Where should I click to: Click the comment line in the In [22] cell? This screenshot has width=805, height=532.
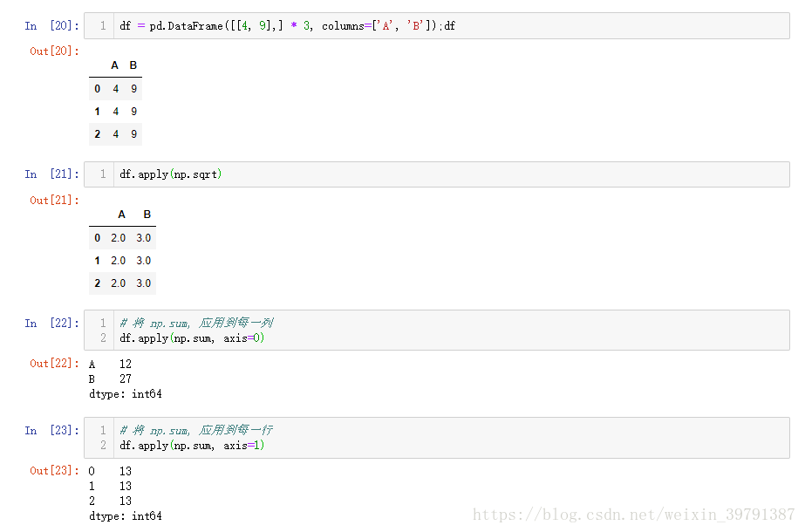196,324
